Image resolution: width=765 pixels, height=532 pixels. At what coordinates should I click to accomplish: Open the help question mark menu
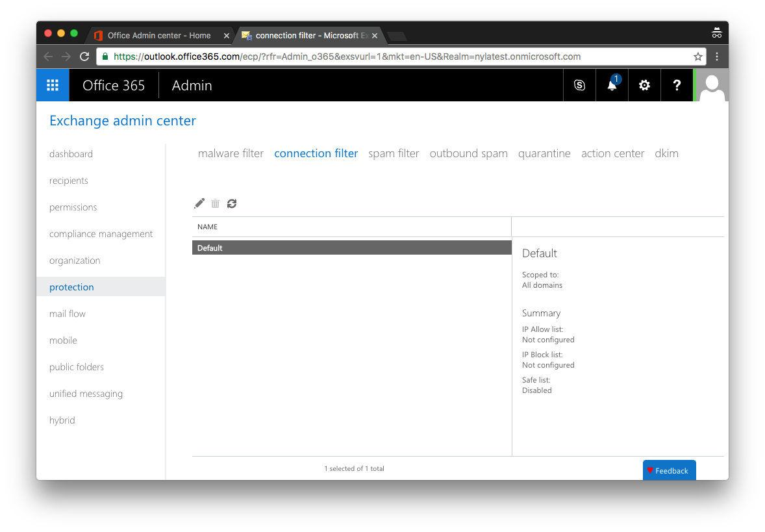coord(676,85)
